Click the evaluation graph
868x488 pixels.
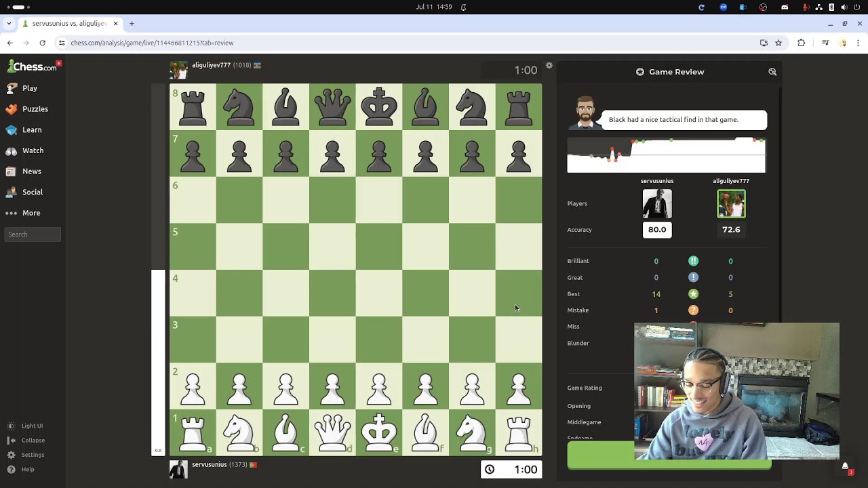pyautogui.click(x=667, y=155)
